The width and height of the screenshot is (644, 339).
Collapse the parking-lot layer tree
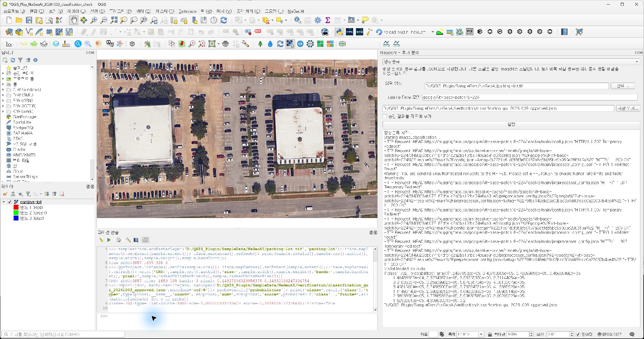(x=4, y=202)
